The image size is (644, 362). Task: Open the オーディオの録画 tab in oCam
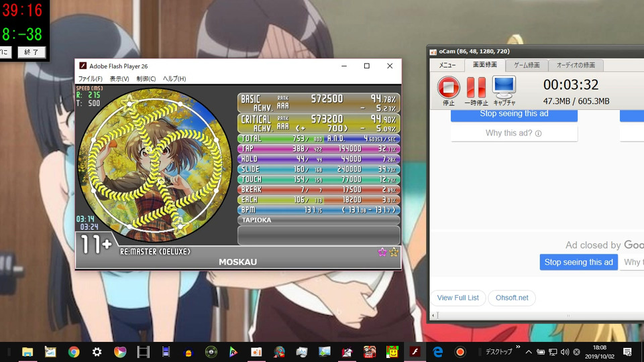pyautogui.click(x=576, y=65)
